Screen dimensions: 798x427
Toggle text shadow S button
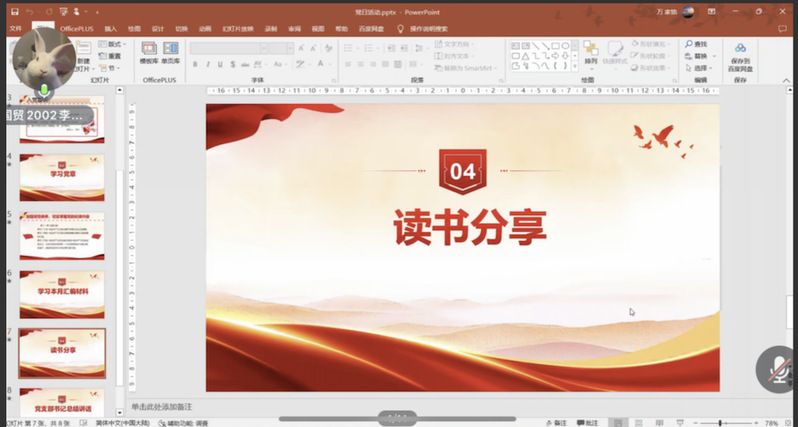click(233, 64)
